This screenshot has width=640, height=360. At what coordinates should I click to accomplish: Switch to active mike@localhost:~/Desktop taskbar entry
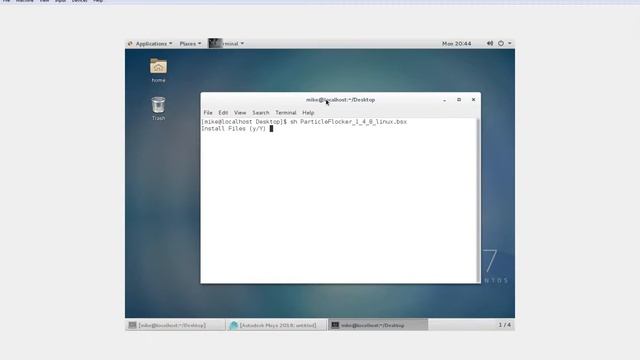tap(378, 325)
